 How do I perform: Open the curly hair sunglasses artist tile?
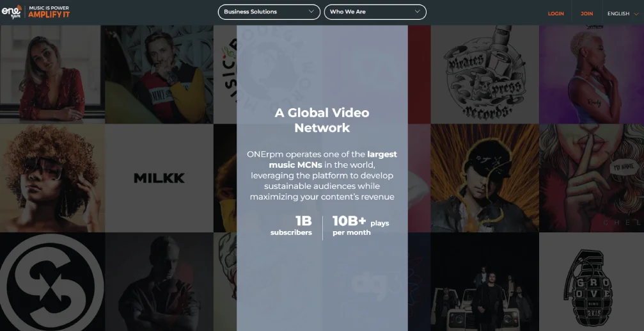tap(52, 178)
